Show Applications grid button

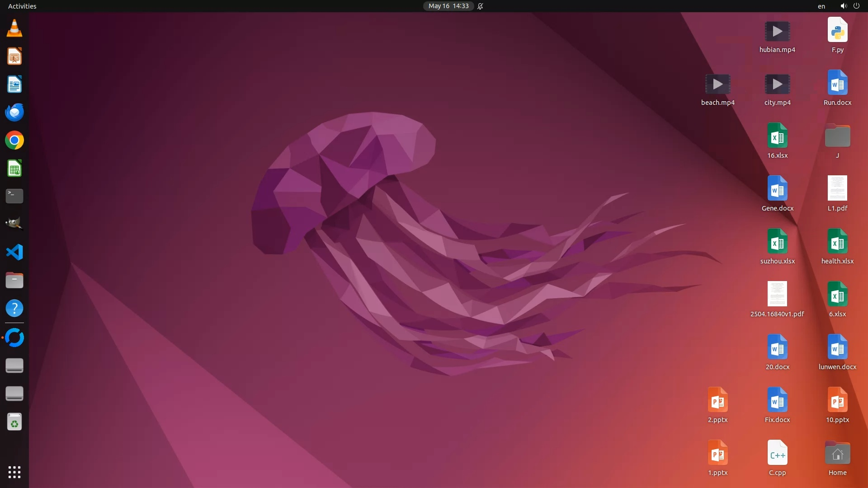[14, 472]
